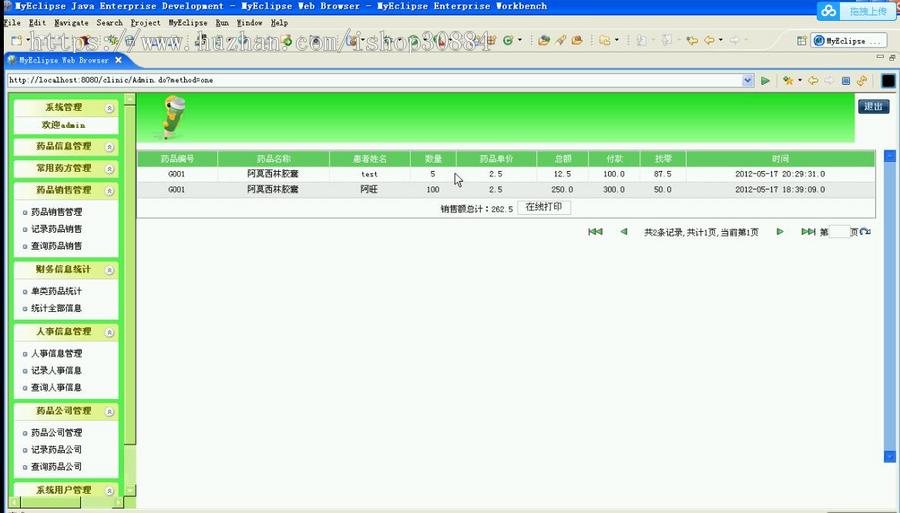Click the web browser forward arrow icon

(x=829, y=81)
